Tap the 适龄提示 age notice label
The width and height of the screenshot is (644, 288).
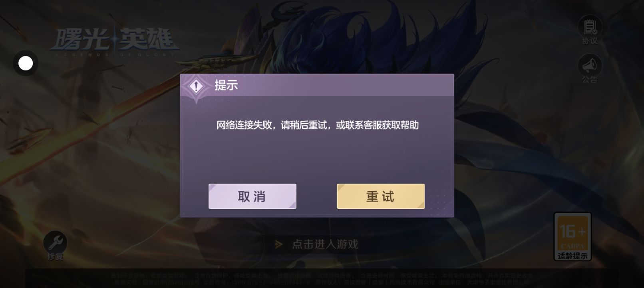point(572,256)
